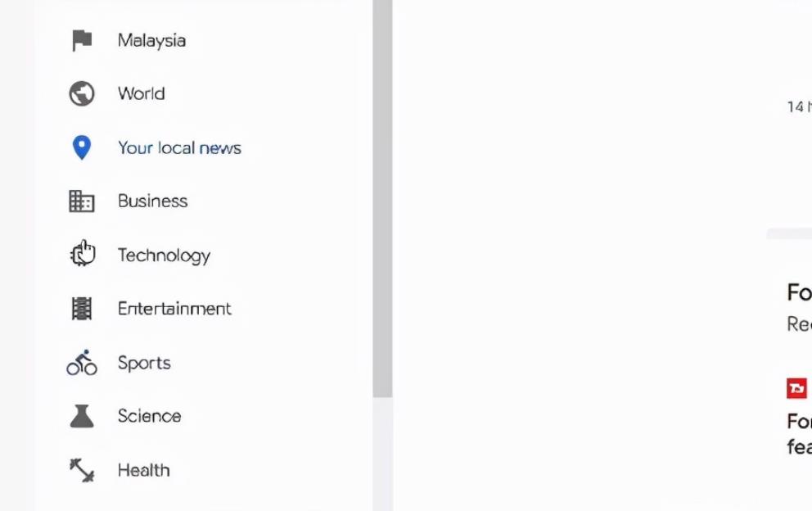
Task: Click the red news source logo
Action: tap(796, 388)
